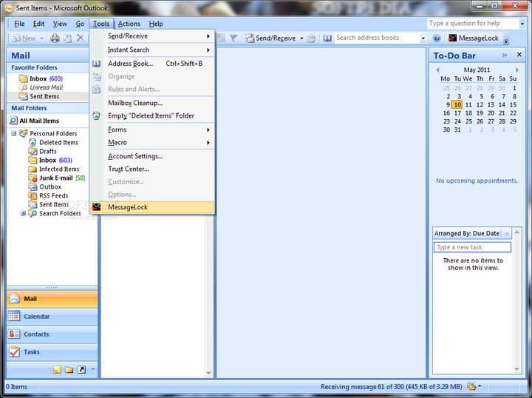The height and width of the screenshot is (398, 532).
Task: Choose Empty Deleted Items Folder
Action: (x=152, y=116)
